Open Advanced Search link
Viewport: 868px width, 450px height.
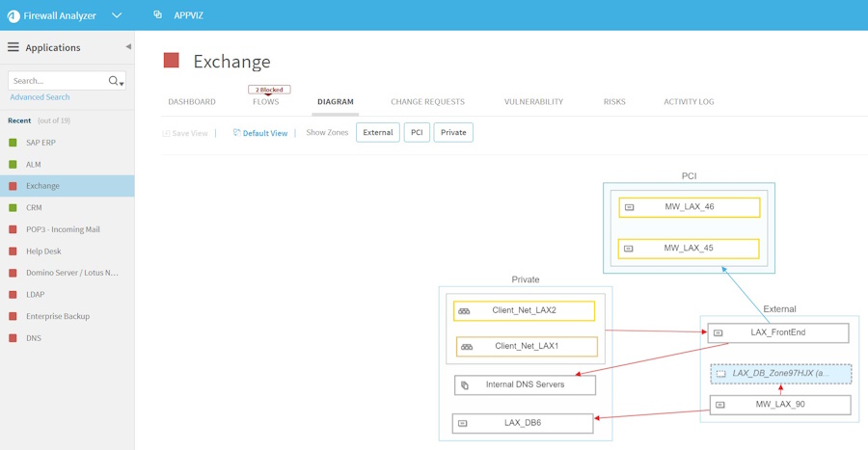(x=40, y=97)
